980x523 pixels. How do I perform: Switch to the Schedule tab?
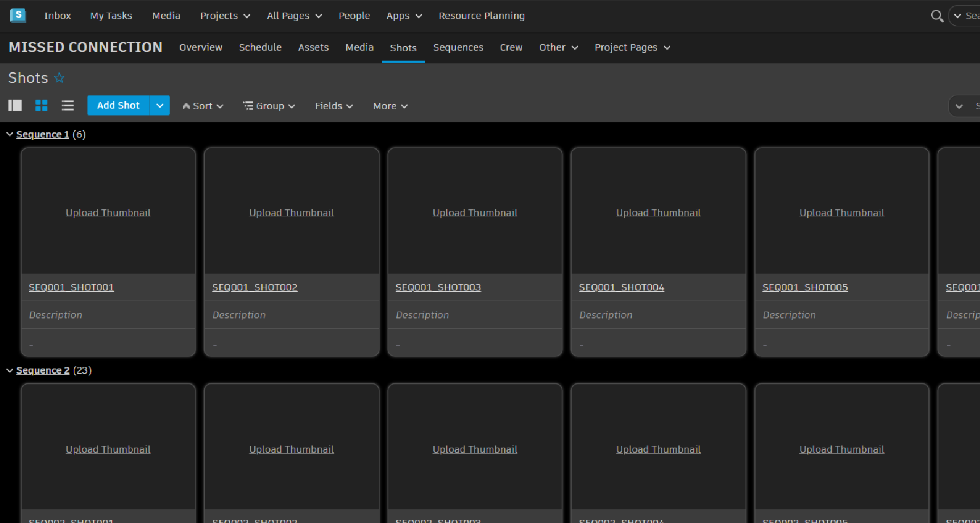coord(260,47)
